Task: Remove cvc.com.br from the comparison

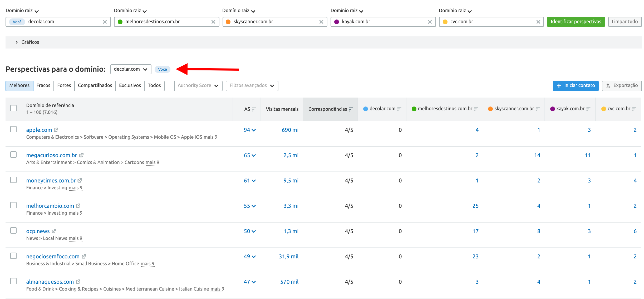Action: click(538, 22)
